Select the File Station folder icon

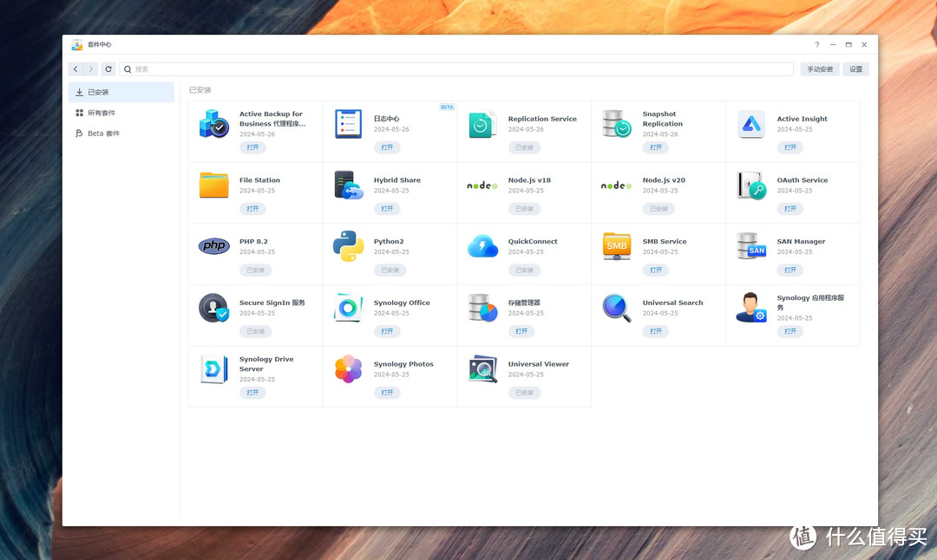point(213,185)
